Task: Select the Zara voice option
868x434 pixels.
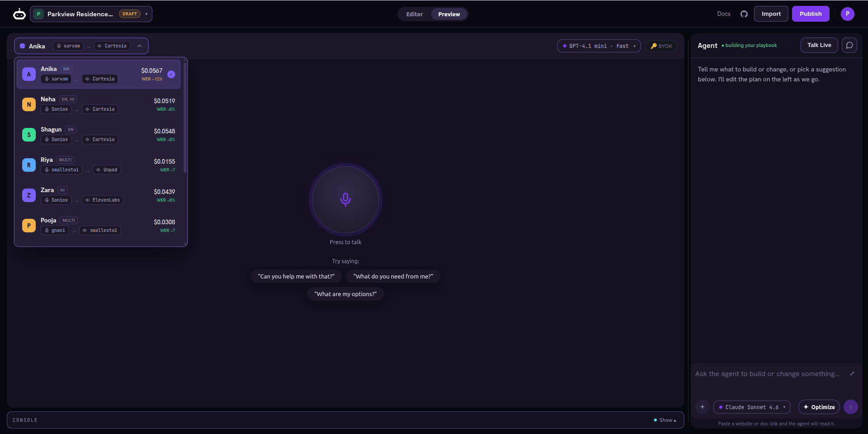Action: [x=99, y=195]
